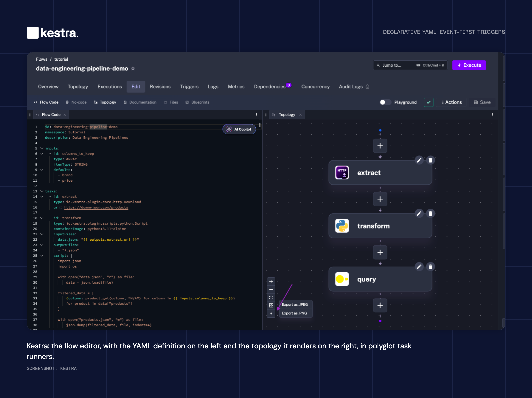Close the Flow Code panel tab

point(65,115)
